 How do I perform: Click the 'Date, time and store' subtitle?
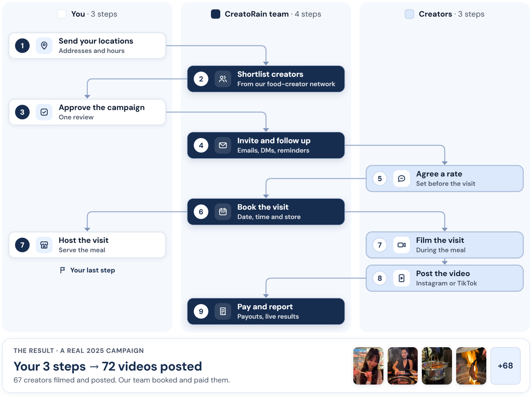pos(269,217)
